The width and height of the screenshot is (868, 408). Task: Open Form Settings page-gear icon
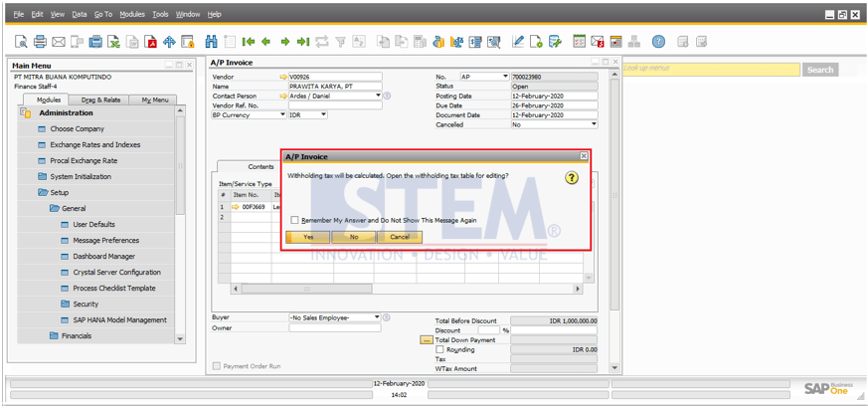pos(536,41)
